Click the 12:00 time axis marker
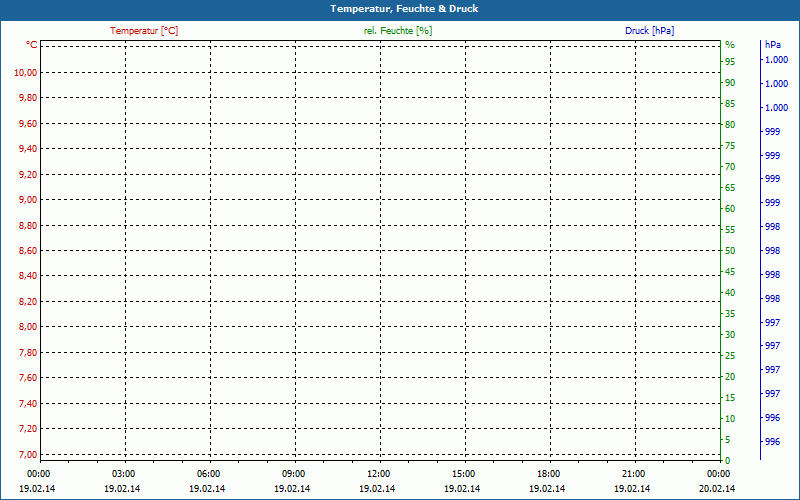 (379, 474)
